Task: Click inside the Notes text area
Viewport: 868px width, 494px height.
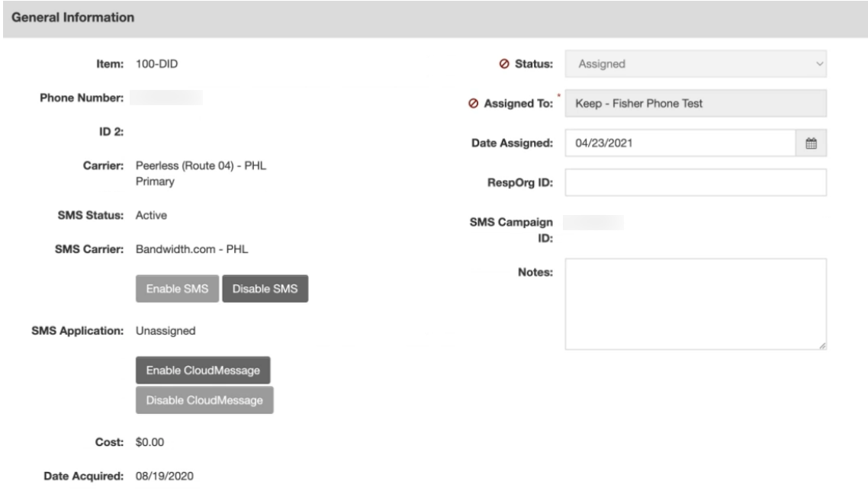Action: [696, 304]
